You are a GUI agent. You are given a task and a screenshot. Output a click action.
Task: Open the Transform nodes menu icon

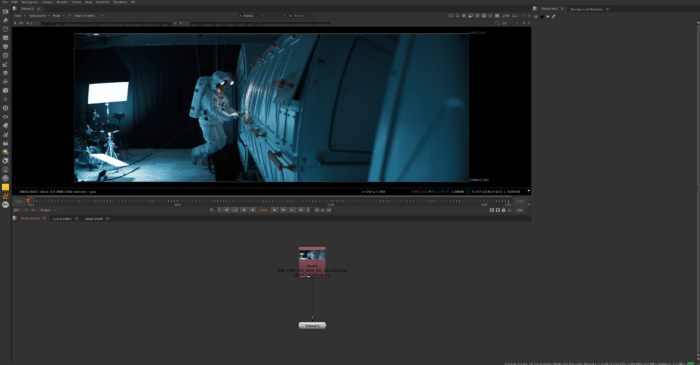coord(5,82)
